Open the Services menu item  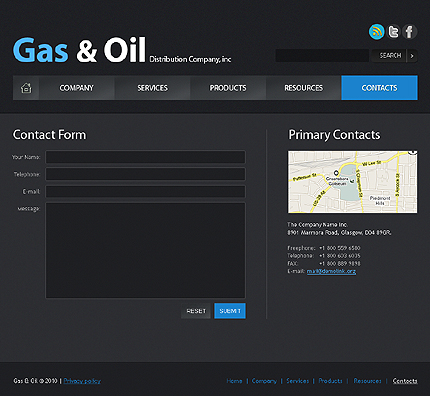tap(152, 88)
